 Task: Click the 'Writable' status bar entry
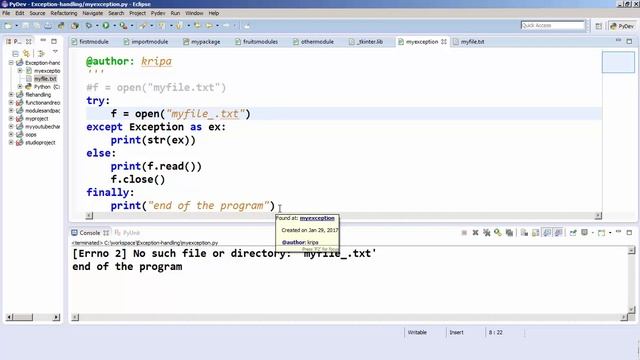coord(417,332)
